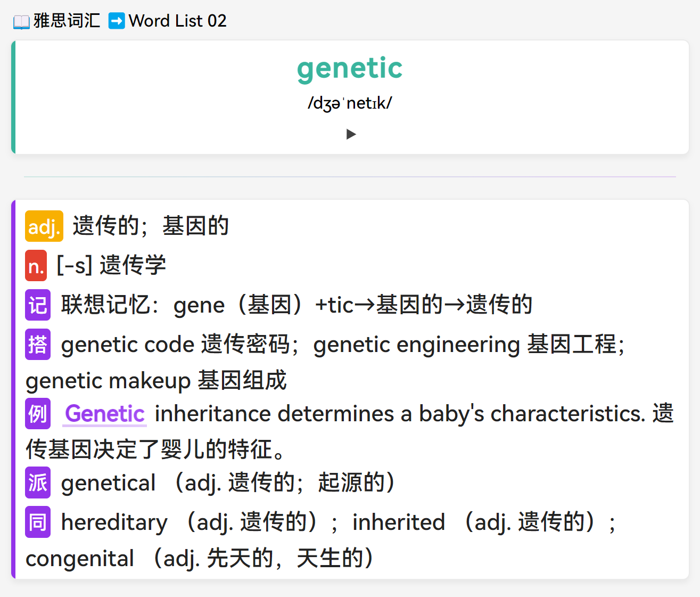This screenshot has width=700, height=597.
Task: Click the green headword genetic
Action: click(350, 69)
